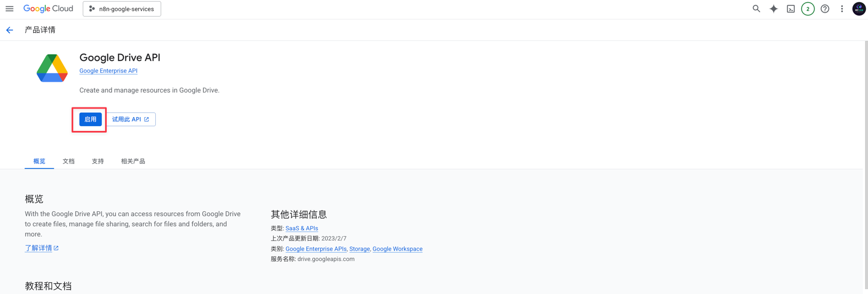Click the Create and manage resources description

(149, 90)
